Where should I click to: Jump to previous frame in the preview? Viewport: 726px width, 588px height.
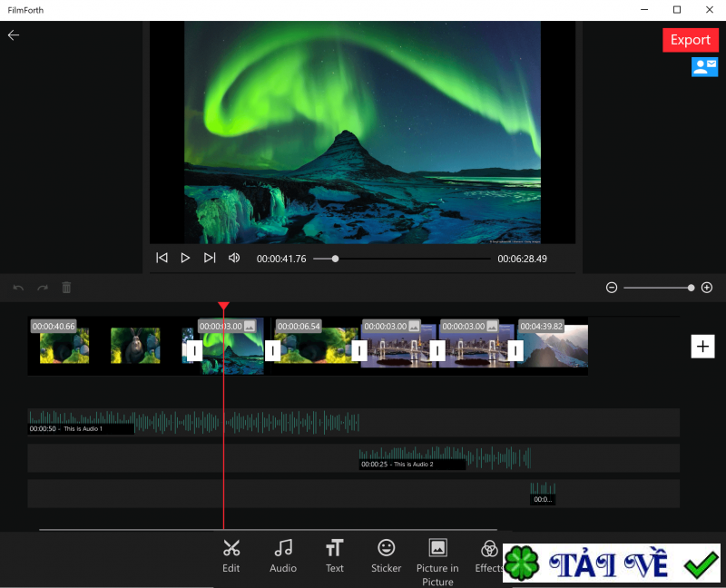point(162,259)
